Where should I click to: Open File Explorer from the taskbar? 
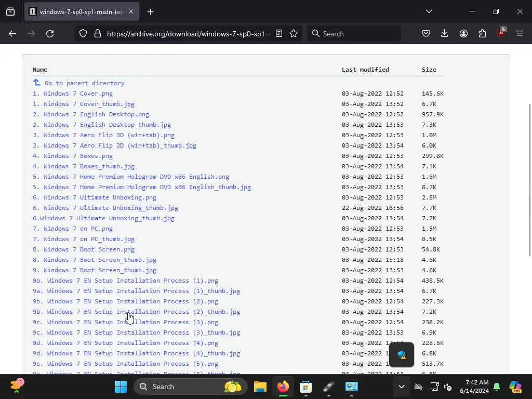point(260,387)
